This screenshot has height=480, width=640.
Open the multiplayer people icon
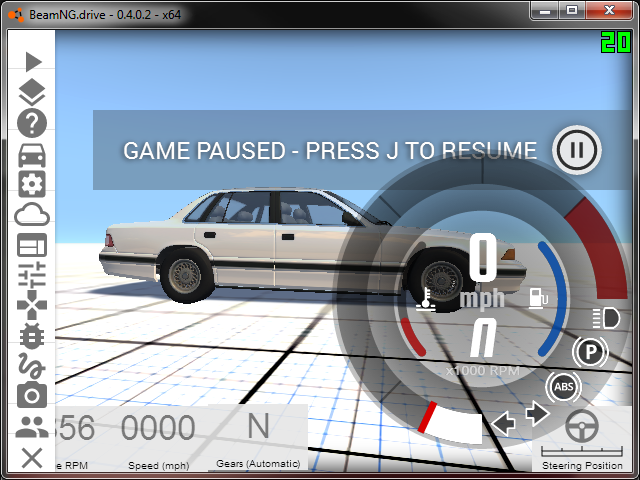[x=32, y=427]
